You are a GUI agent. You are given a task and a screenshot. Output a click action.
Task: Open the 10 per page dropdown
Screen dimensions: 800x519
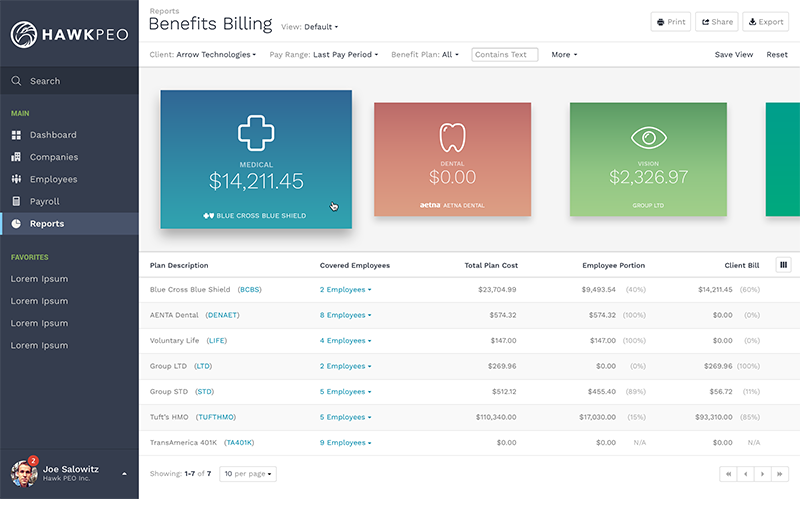[248, 474]
